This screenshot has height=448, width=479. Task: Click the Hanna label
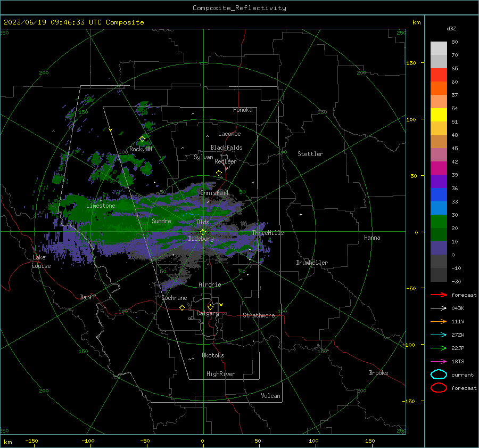point(372,238)
